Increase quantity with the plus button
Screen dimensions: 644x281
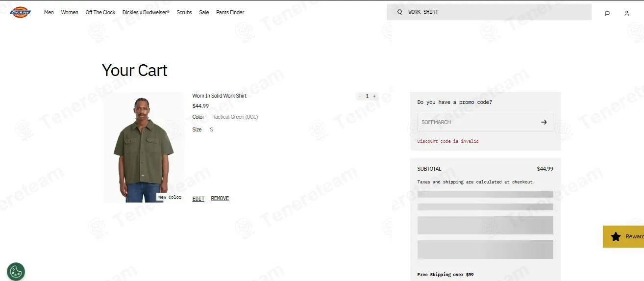coord(374,96)
